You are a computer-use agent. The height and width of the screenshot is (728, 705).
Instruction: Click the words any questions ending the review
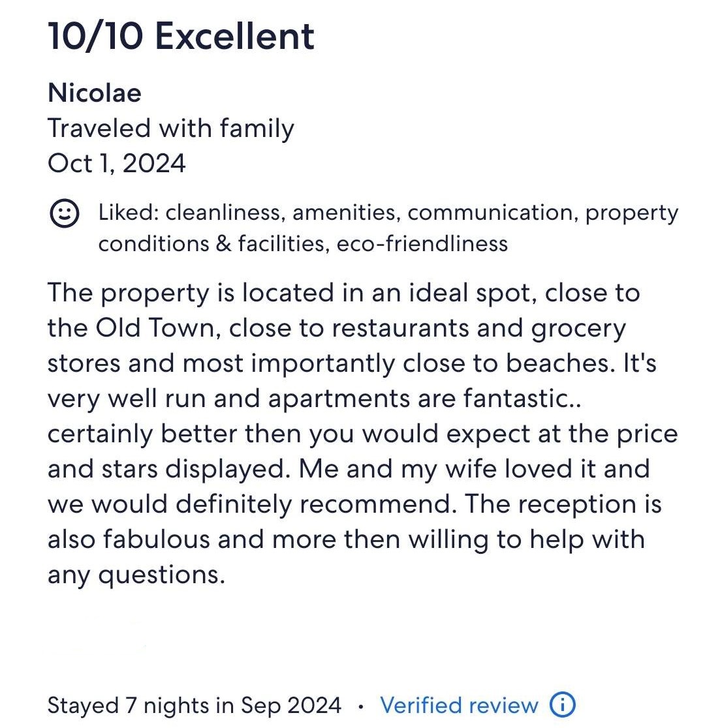click(136, 575)
